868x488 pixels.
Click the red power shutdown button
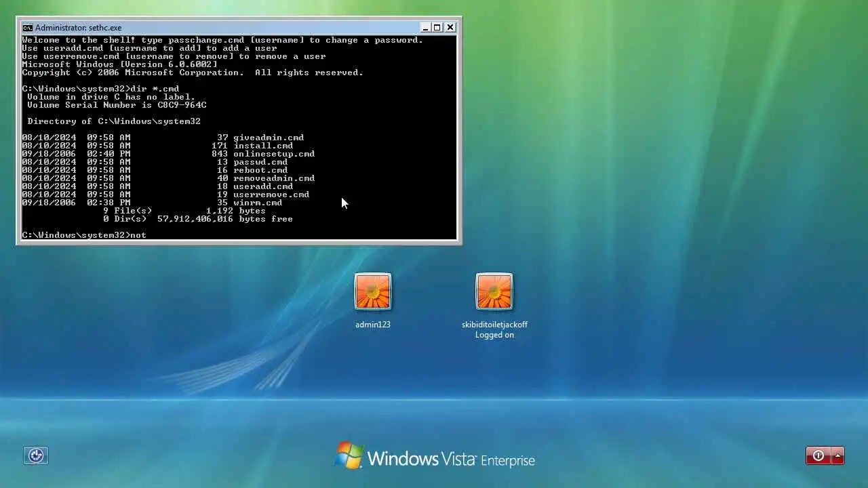pyautogui.click(x=818, y=455)
